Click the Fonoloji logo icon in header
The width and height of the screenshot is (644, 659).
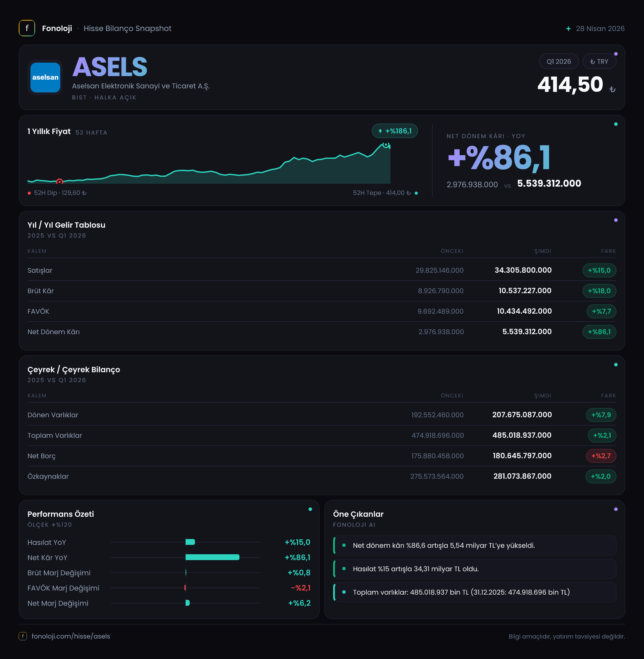pos(27,28)
